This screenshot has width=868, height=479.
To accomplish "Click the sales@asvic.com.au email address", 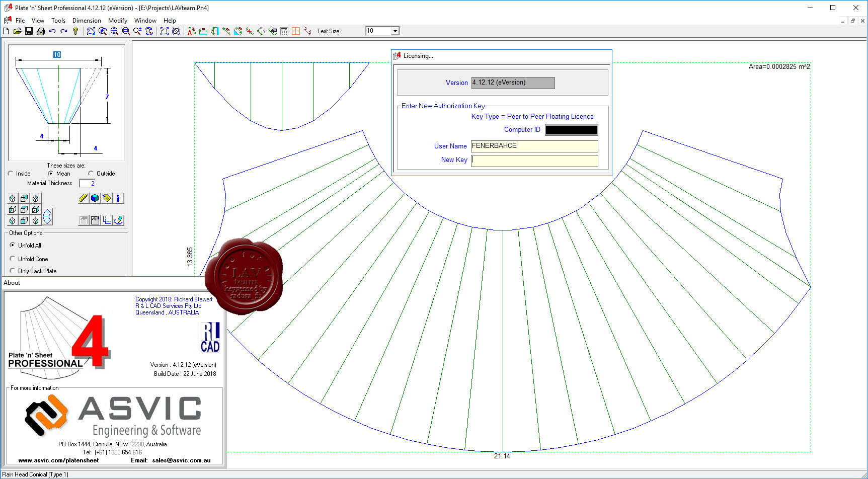I will pos(181,460).
